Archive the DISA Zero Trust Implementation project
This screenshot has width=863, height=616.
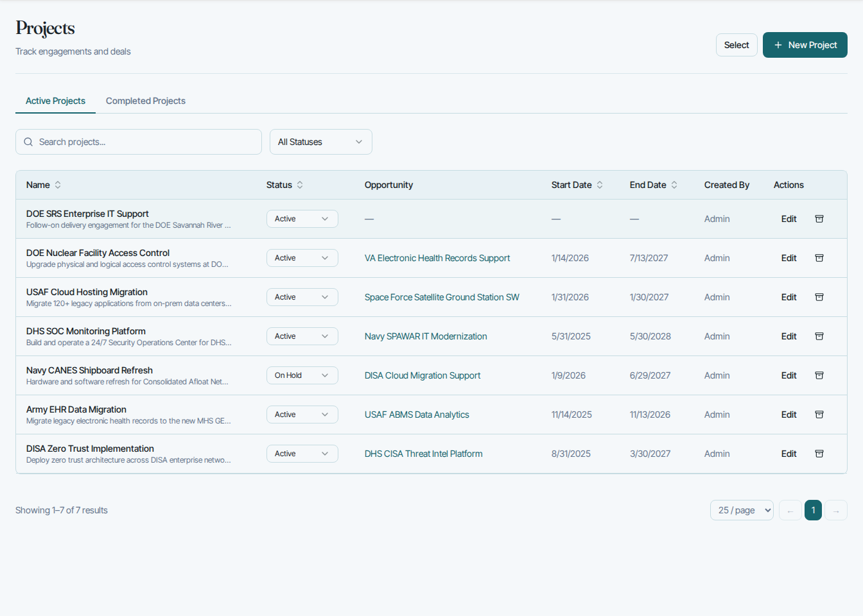[x=819, y=454]
